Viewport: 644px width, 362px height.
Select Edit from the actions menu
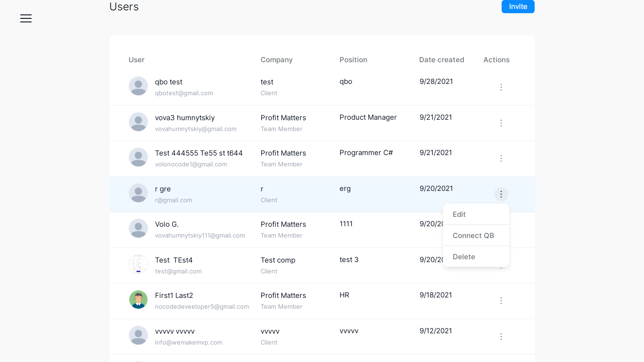[459, 214]
